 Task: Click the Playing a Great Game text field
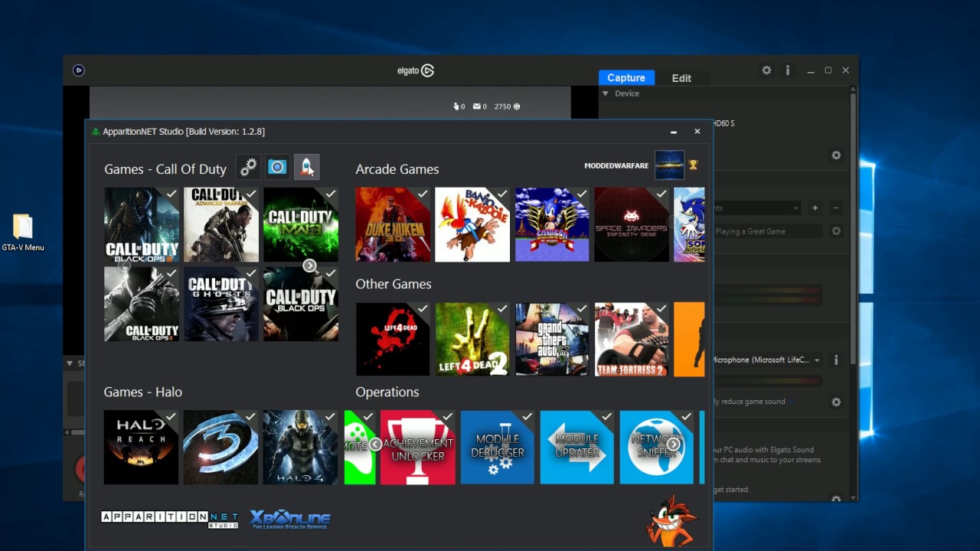[x=768, y=231]
